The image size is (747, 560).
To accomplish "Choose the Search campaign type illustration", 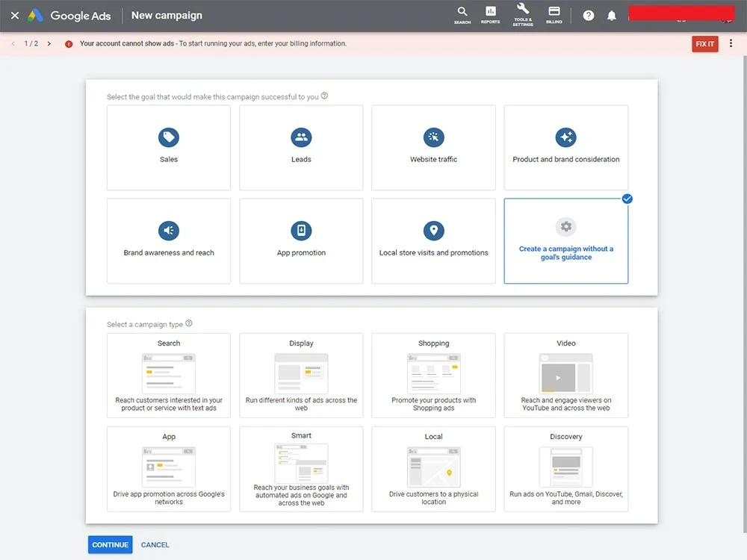I will [169, 373].
